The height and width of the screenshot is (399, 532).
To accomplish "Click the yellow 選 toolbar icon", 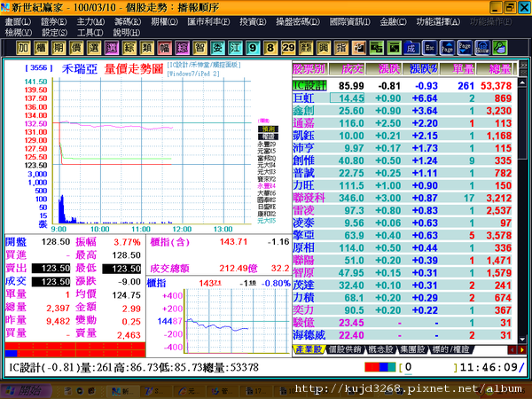I will click(94, 48).
